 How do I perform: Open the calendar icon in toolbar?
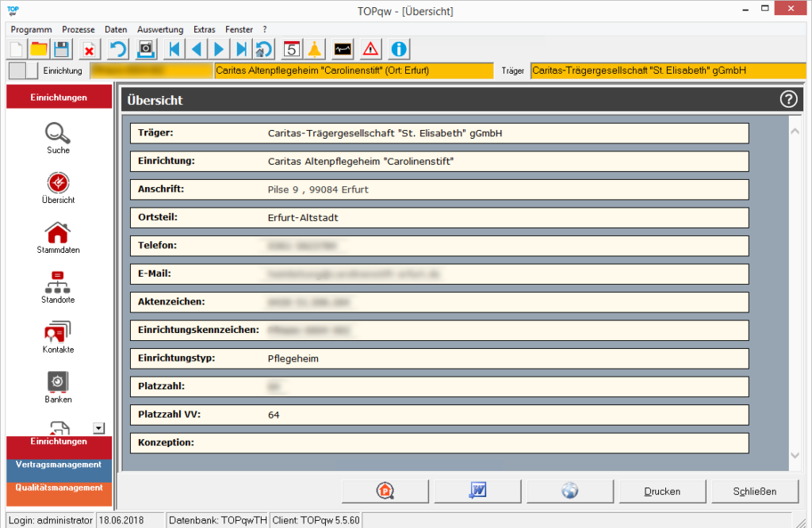point(291,49)
